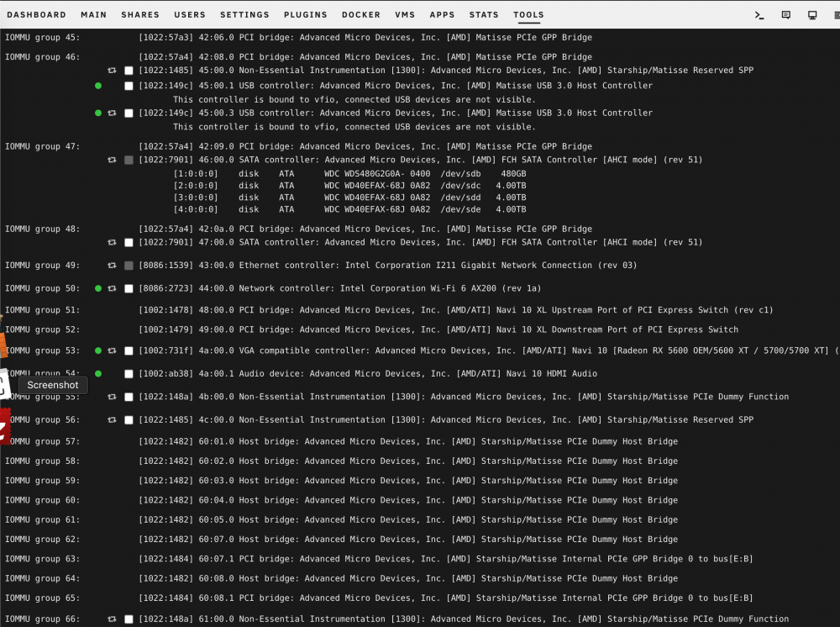Click the 60:08.1 Internal PCIe GPP Bridge text
The height and width of the screenshot is (627, 840).
pyautogui.click(x=446, y=598)
